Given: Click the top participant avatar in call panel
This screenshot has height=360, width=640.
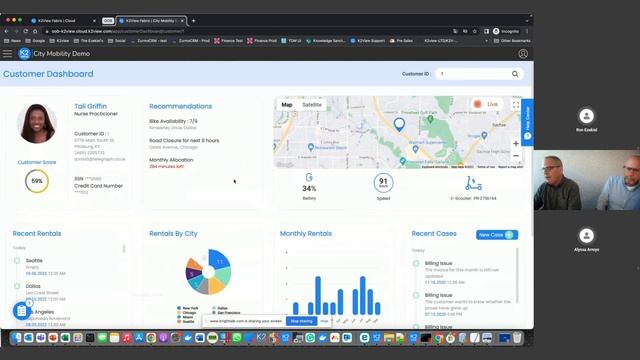Looking at the screenshot, I should point(587,116).
